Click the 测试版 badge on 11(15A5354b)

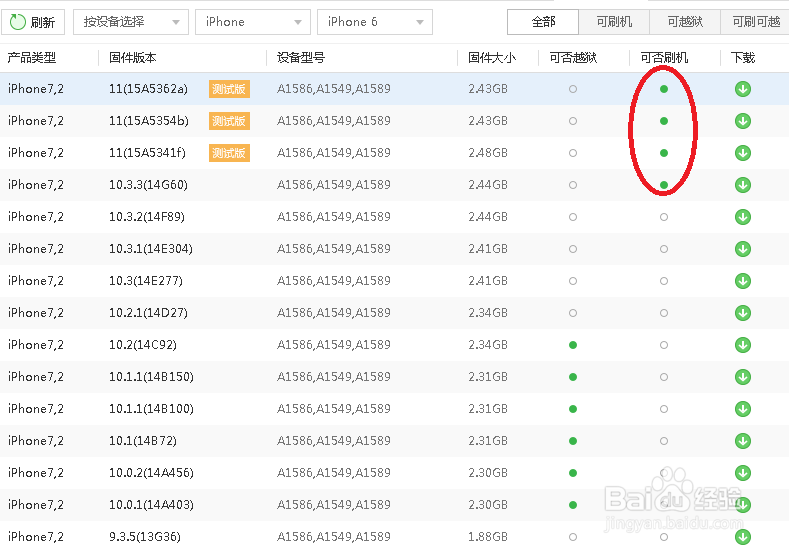tap(229, 121)
